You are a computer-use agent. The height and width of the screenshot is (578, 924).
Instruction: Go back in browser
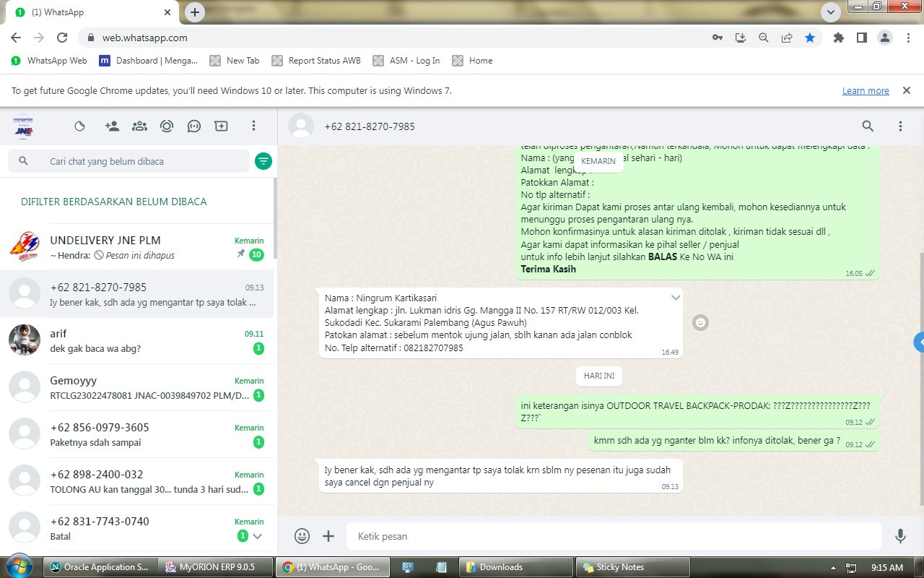coord(16,38)
